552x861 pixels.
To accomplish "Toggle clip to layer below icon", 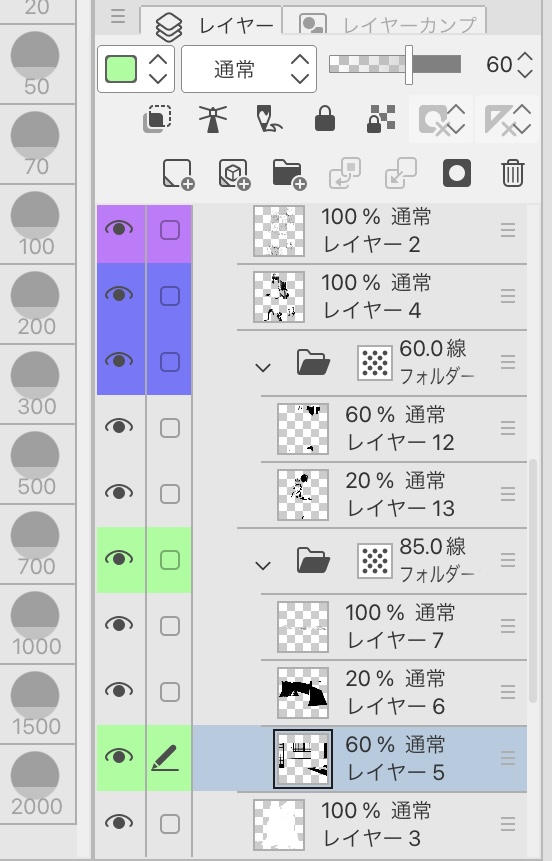I will [157, 119].
